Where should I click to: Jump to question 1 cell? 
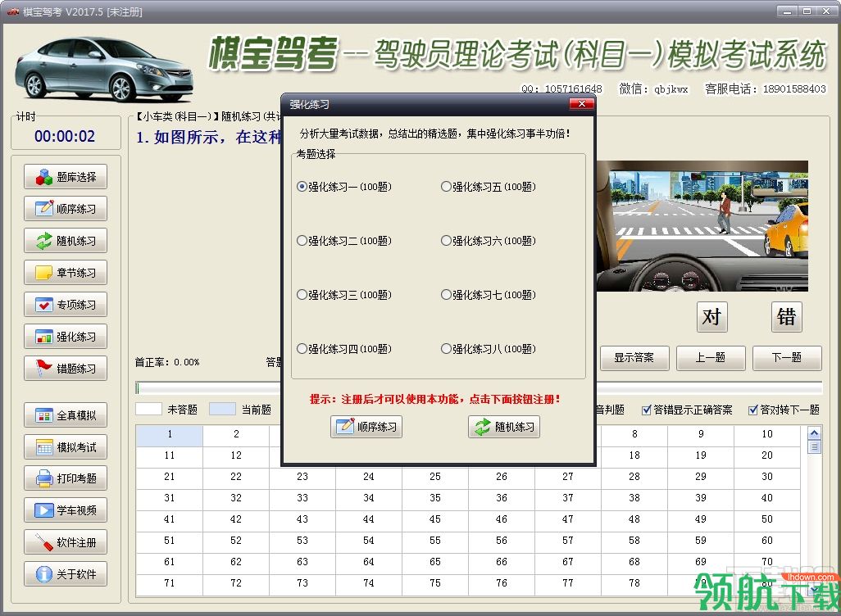coord(170,434)
